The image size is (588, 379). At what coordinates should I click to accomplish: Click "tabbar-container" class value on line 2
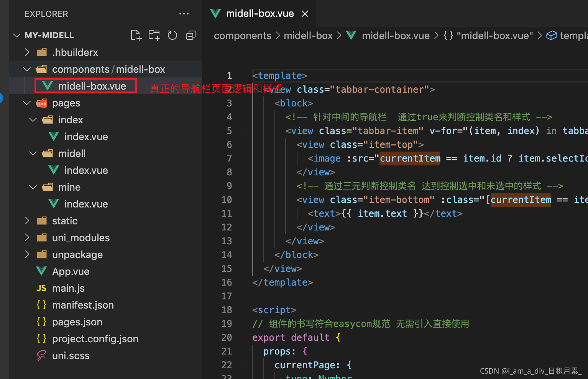point(382,89)
